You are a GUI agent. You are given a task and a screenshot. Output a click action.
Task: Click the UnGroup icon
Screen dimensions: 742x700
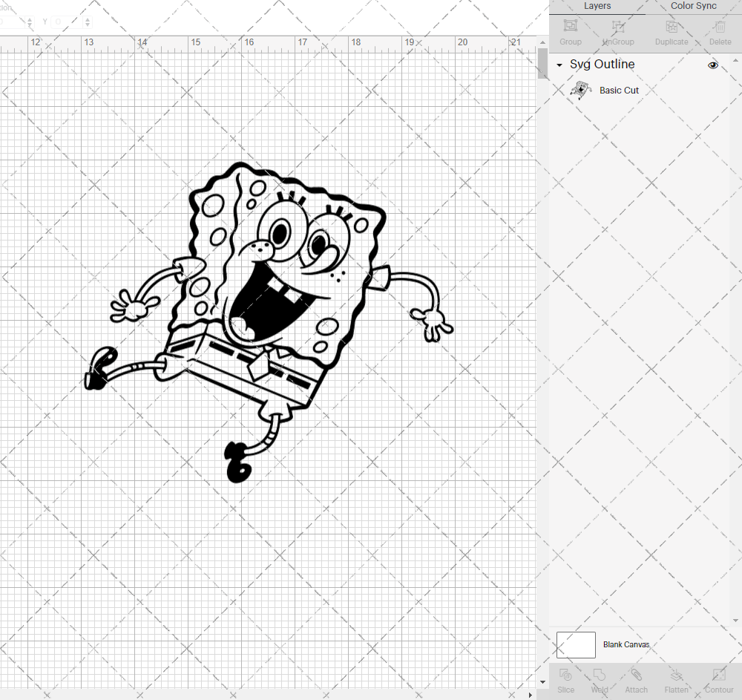tap(618, 26)
